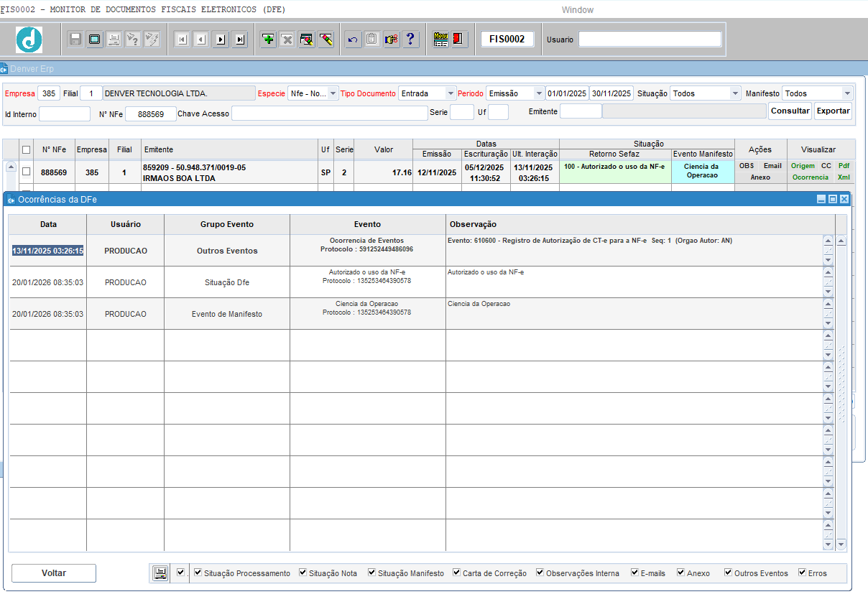
Task: Click the screen display toolbar icon
Action: [x=94, y=39]
